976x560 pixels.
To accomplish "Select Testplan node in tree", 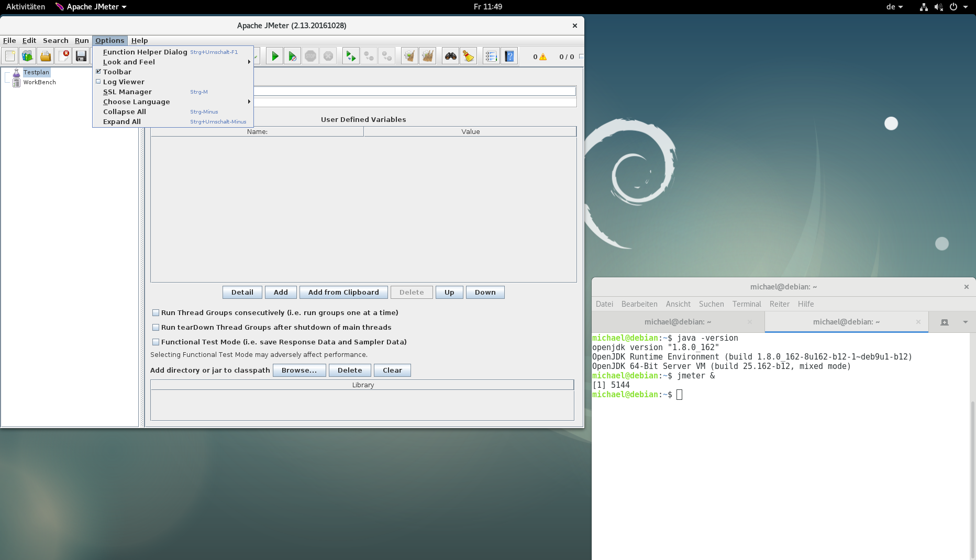I will click(x=36, y=72).
